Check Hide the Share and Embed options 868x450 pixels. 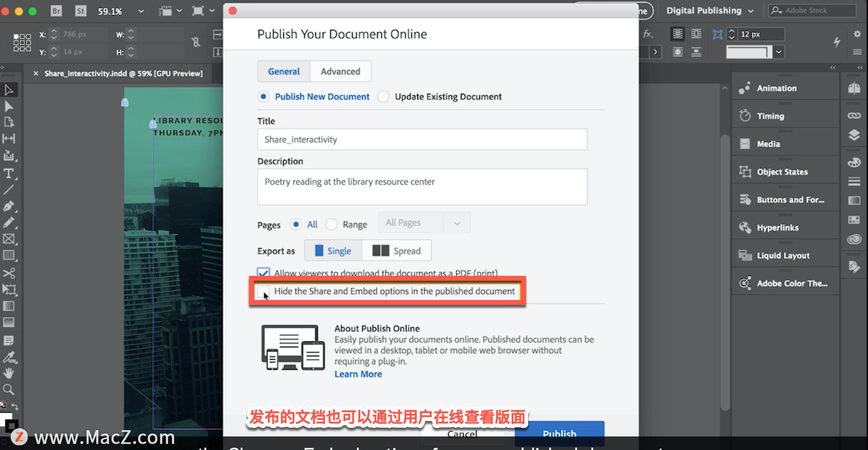[263, 291]
